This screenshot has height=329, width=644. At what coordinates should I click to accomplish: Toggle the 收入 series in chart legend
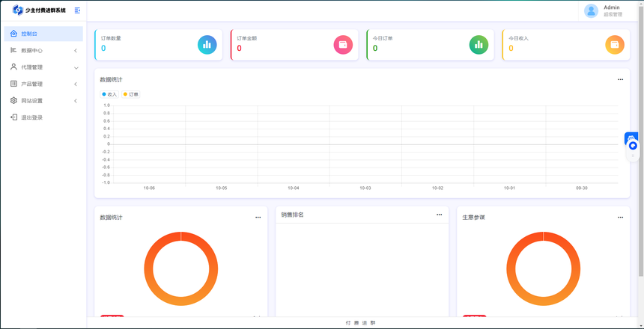tap(109, 95)
